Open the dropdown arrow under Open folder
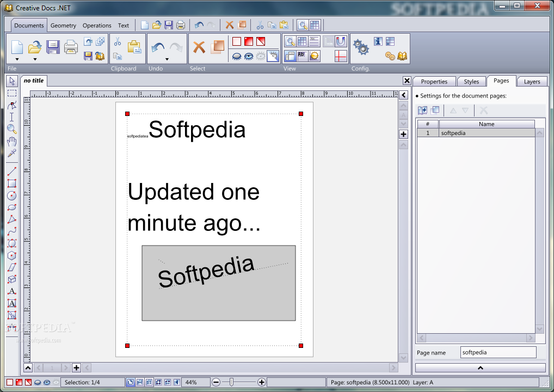 pos(35,59)
